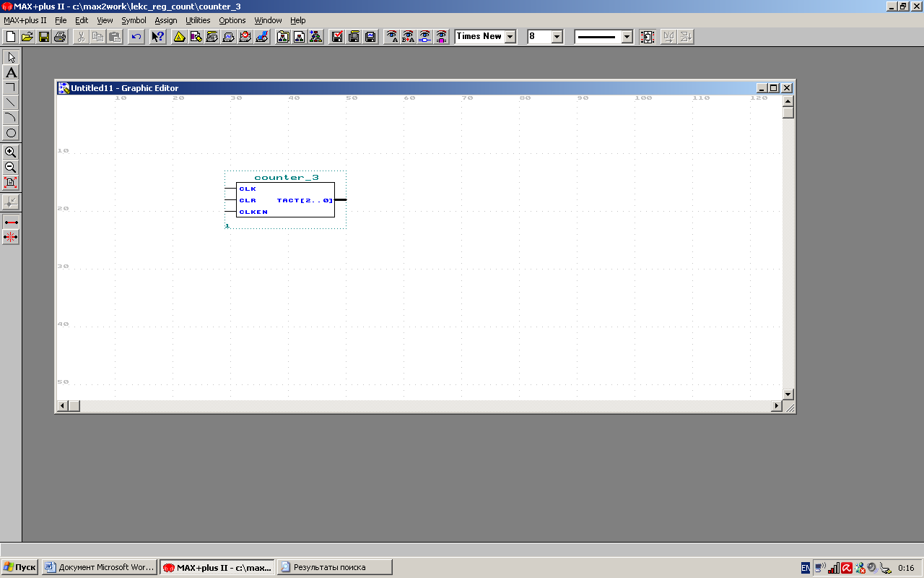Expand the Times New font dropdown

[510, 36]
